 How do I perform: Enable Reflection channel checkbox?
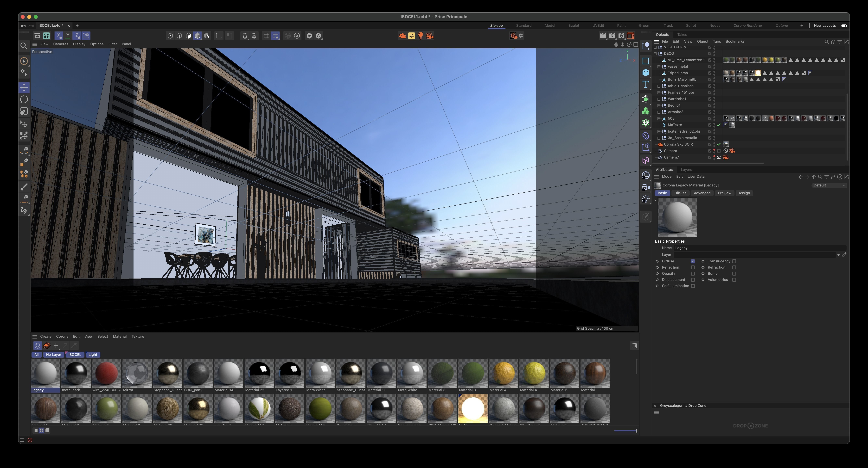click(693, 267)
